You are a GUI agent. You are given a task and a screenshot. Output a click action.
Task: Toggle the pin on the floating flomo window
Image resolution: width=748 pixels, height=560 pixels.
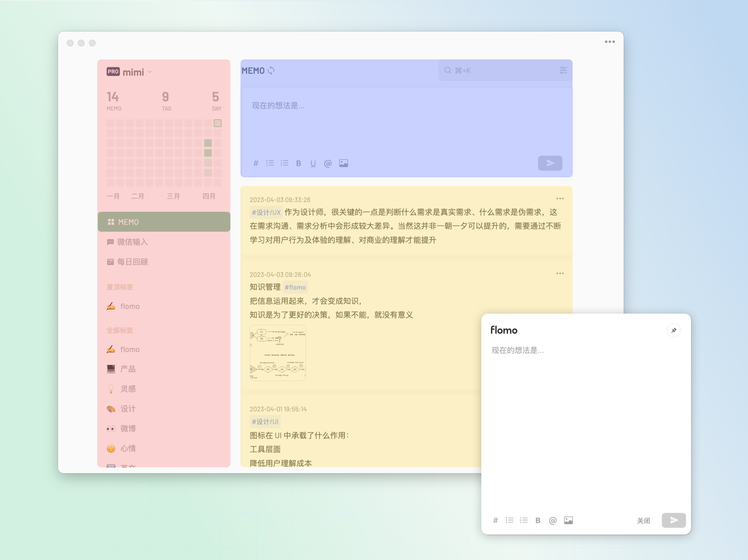click(x=674, y=330)
